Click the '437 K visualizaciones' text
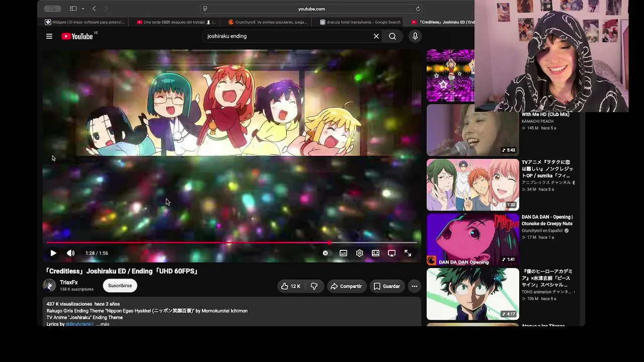Viewport: 644px width, 362px height. click(69, 304)
